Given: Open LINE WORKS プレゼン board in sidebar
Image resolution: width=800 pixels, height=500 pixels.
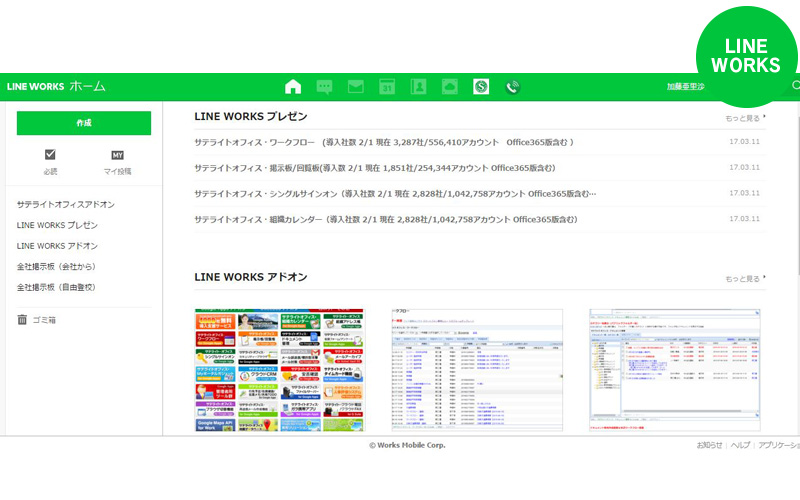Looking at the screenshot, I should click(x=57, y=226).
